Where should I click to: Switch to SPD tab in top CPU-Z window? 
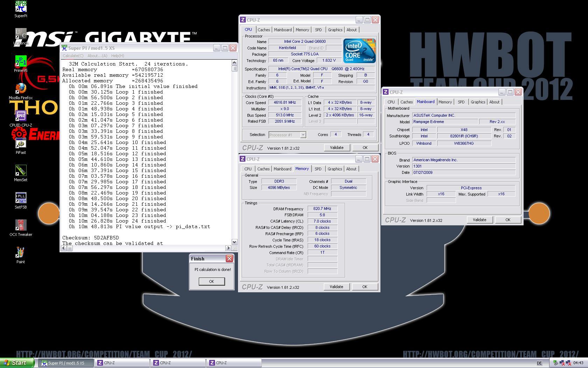tap(318, 30)
